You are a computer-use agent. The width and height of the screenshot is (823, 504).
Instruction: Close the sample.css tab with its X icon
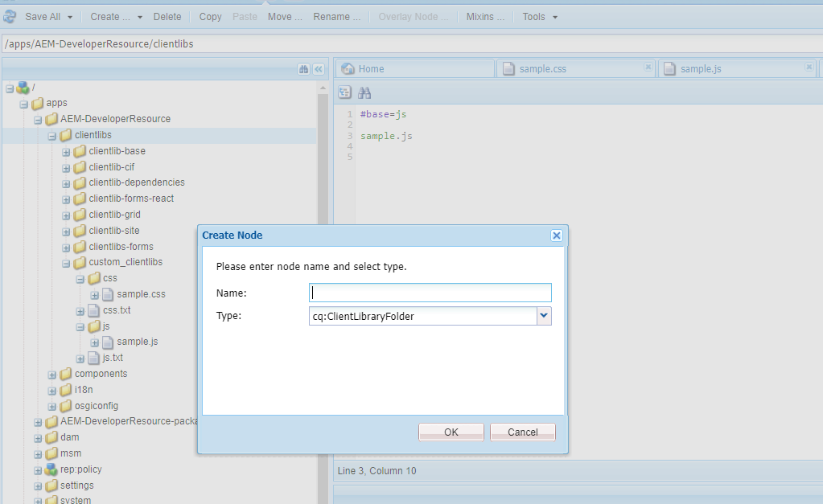648,68
